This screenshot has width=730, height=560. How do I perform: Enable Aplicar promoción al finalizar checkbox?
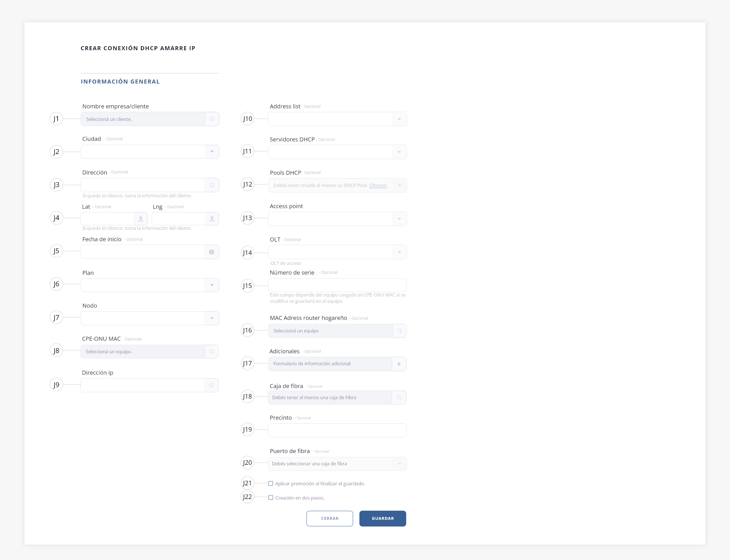(x=271, y=483)
